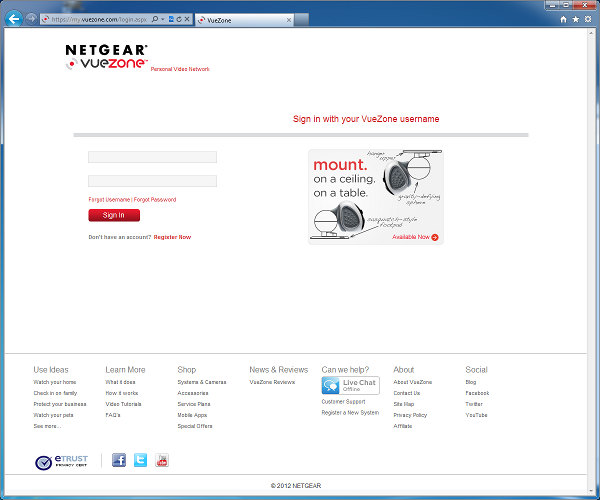Open favorites with the star icon

[x=576, y=19]
